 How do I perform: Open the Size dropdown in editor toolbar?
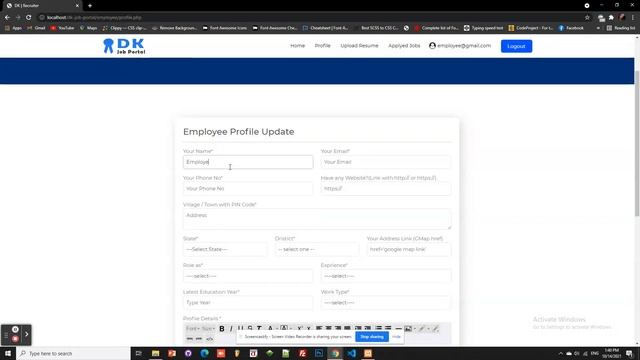click(208, 329)
